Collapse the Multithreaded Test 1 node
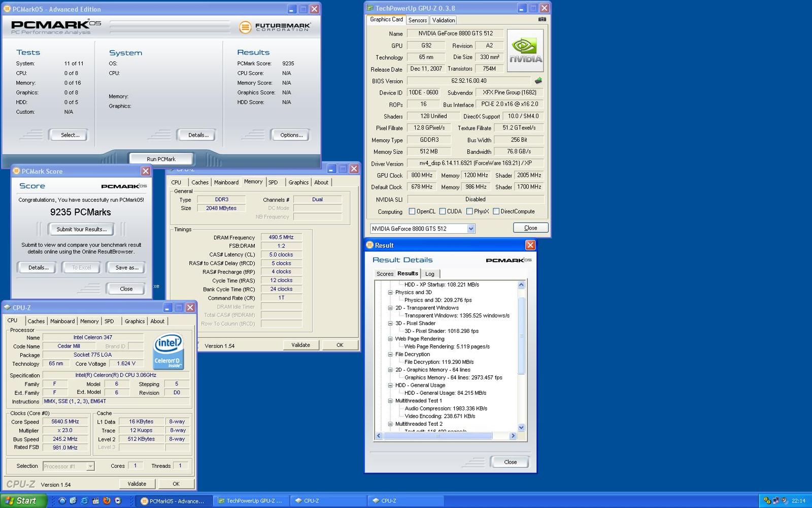 pos(390,401)
